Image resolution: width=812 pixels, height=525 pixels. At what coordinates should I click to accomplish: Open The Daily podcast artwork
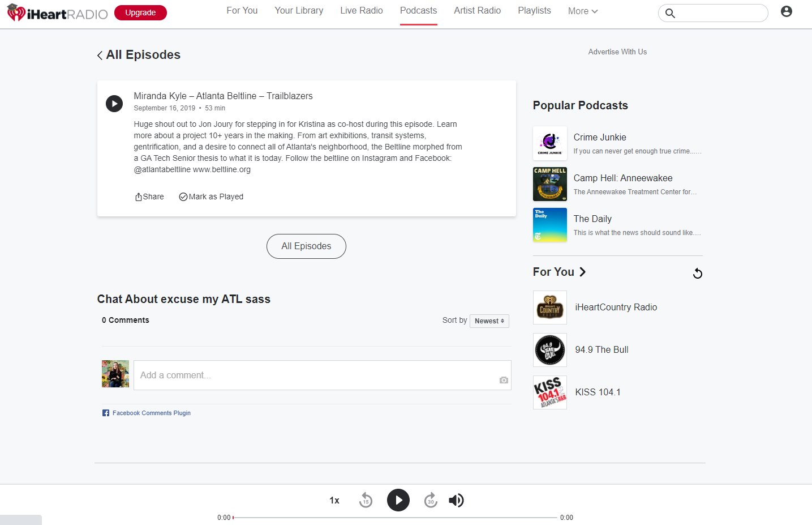[x=550, y=225]
